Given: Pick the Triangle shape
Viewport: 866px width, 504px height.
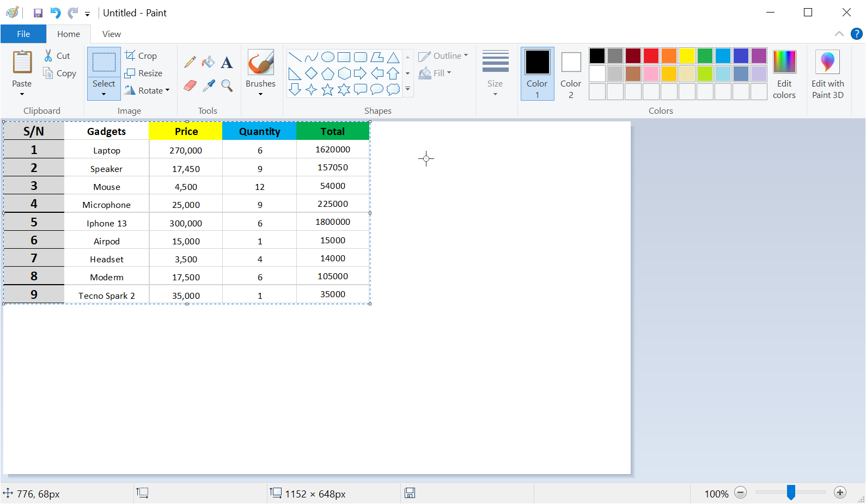Looking at the screenshot, I should (x=393, y=57).
